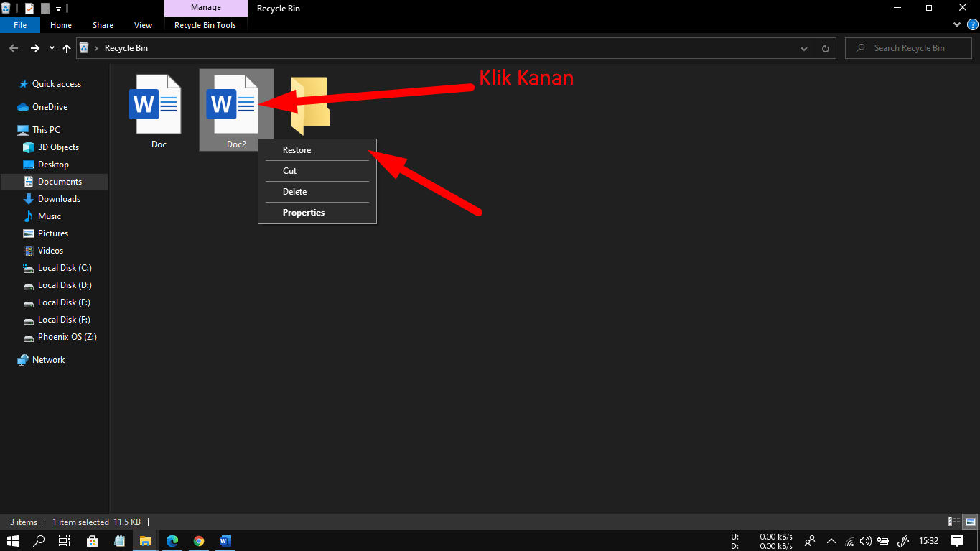Switch to the Home ribbon tab

point(61,25)
